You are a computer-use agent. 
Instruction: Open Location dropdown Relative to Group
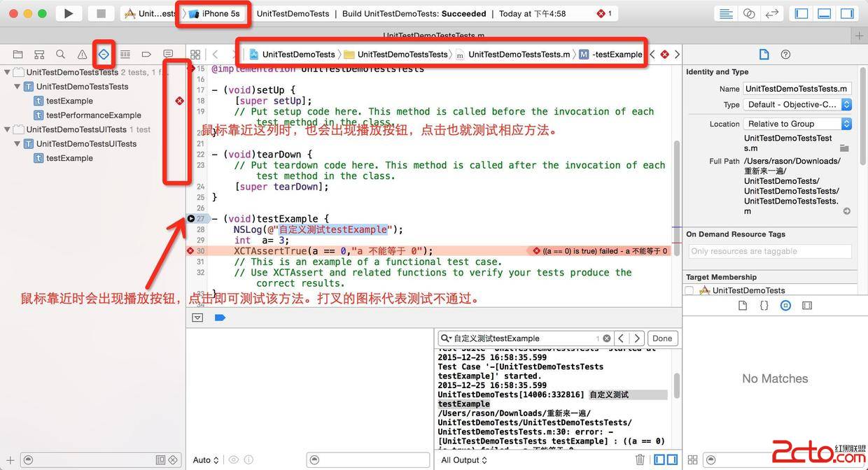click(x=797, y=124)
